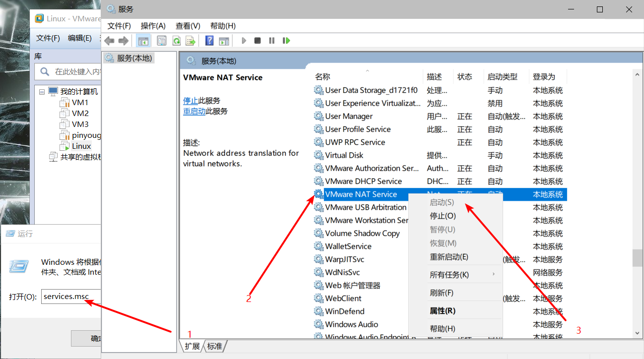Select 服务(本地) node in the console tree

coord(129,58)
